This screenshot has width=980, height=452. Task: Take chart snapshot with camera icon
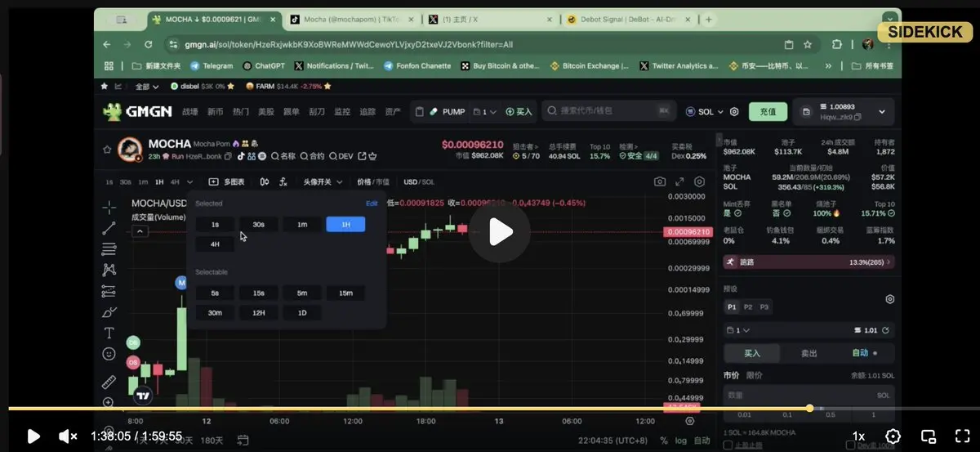tap(659, 181)
